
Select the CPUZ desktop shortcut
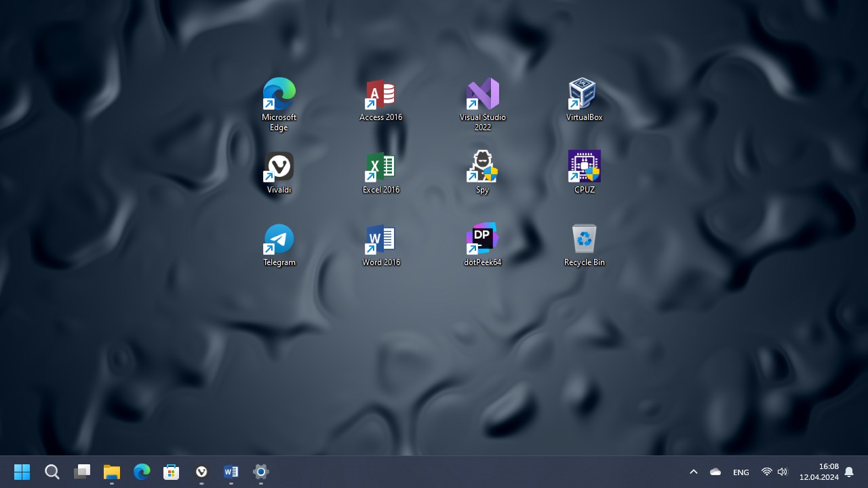click(x=585, y=172)
